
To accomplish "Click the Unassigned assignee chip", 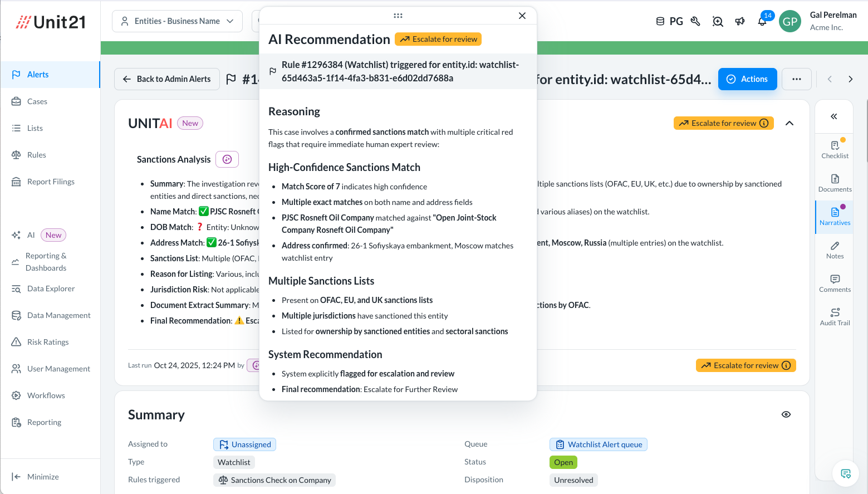I will 245,444.
